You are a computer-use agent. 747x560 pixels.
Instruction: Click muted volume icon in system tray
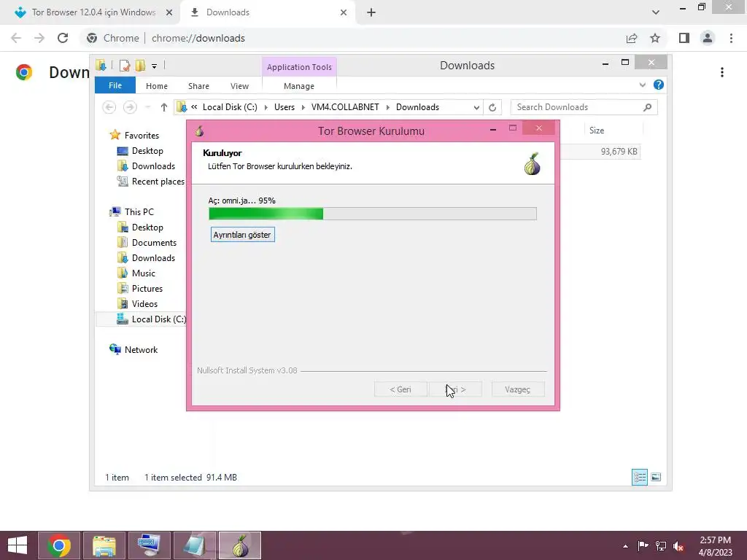(678, 546)
